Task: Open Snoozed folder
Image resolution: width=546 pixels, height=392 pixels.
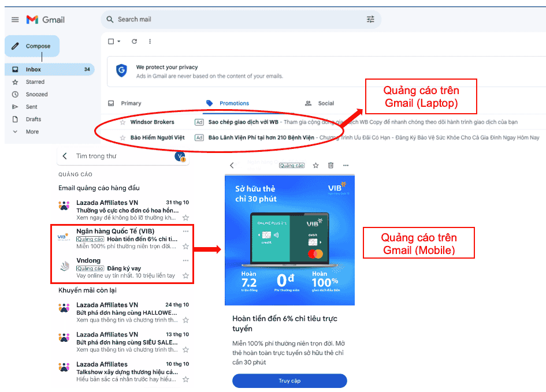Action: [36, 95]
